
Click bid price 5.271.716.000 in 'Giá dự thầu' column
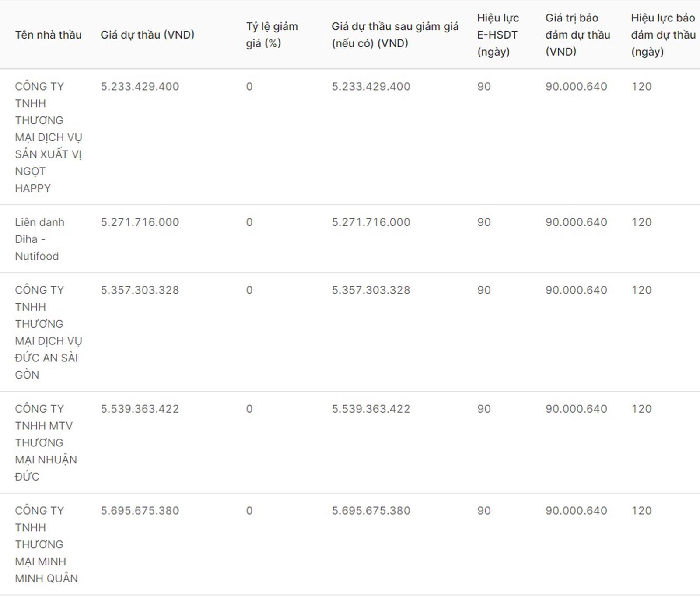[140, 222]
